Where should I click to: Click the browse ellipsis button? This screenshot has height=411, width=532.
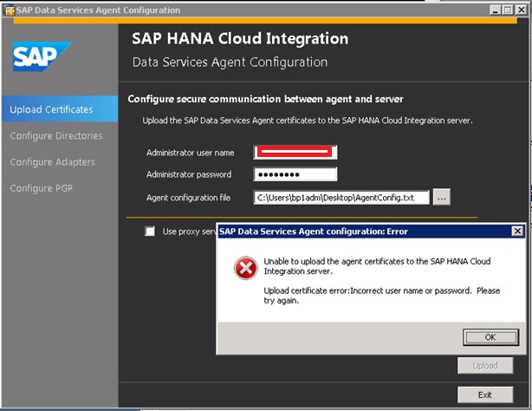tap(441, 198)
